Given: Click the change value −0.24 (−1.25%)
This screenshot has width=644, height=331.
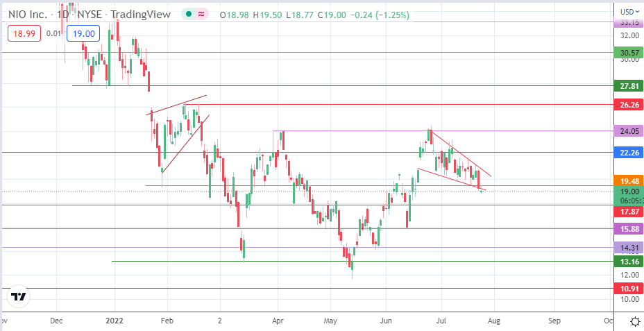Looking at the screenshot, I should coord(380,15).
